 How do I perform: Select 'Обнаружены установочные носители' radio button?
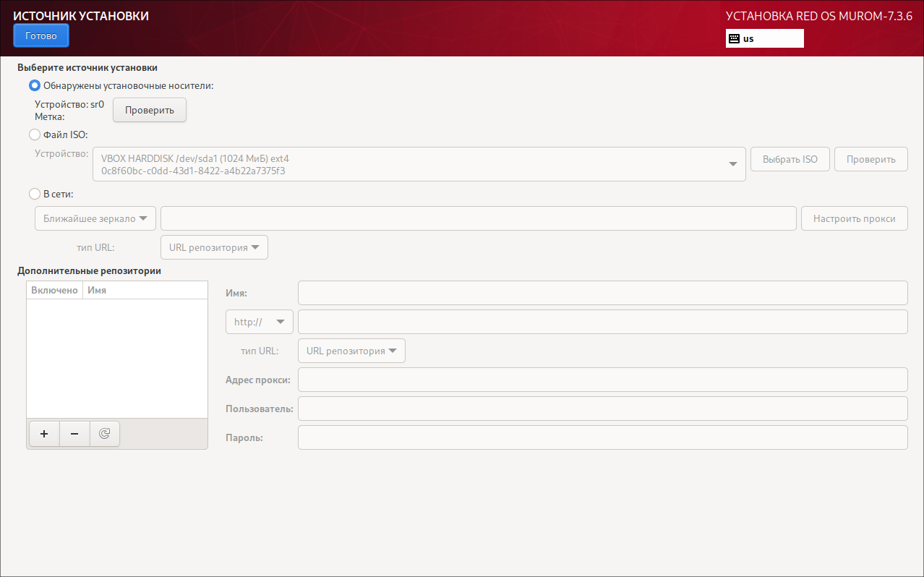(x=35, y=85)
